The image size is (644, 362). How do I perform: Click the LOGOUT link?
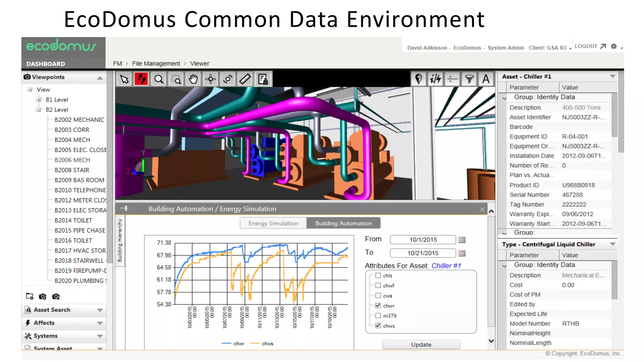point(586,46)
